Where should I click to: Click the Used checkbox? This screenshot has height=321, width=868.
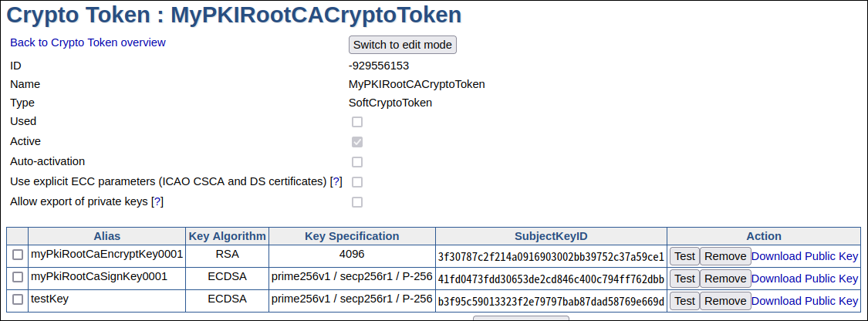click(357, 122)
